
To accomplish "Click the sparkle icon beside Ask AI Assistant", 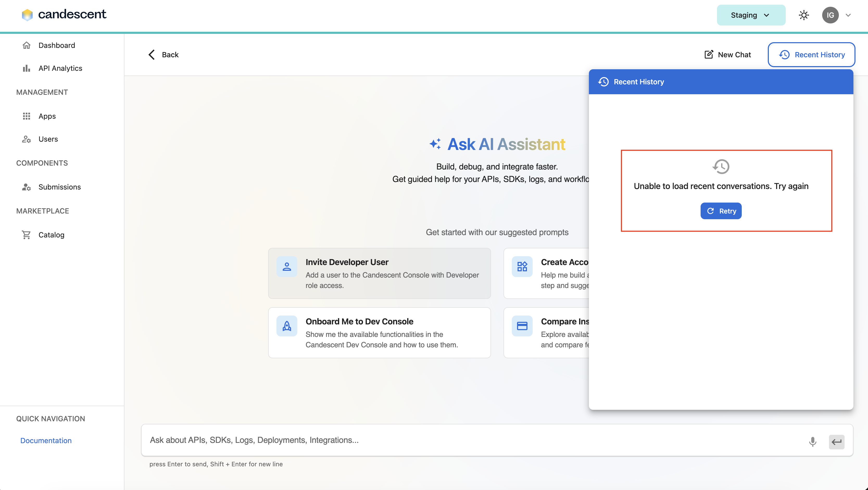I will pos(435,144).
